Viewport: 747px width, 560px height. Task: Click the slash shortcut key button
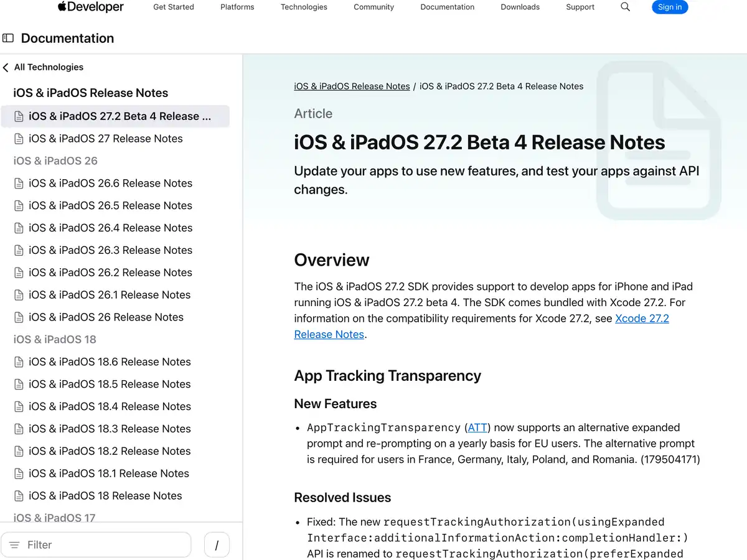(x=217, y=545)
